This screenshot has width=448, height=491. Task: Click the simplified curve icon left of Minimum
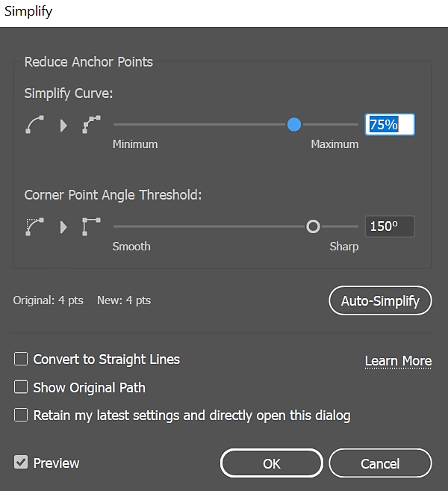(91, 125)
